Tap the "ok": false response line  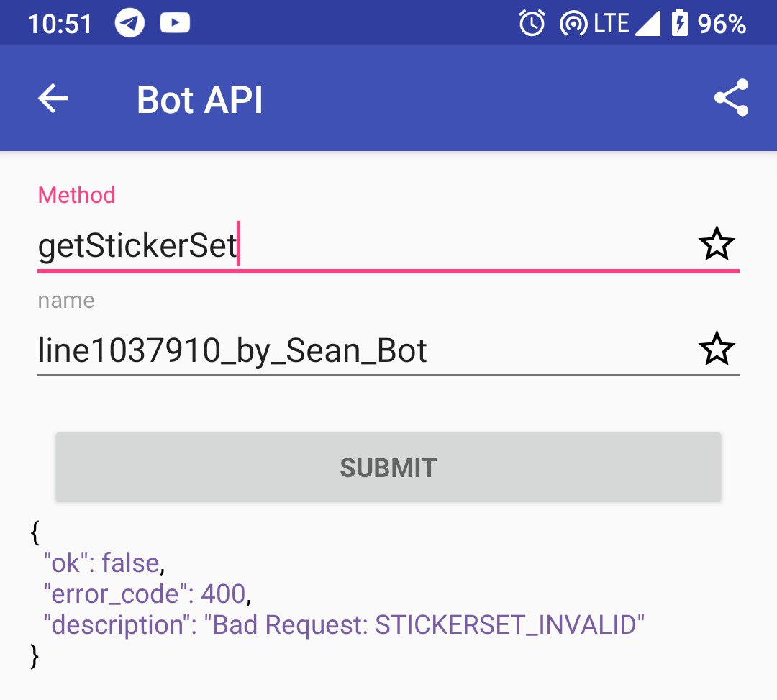[x=104, y=563]
